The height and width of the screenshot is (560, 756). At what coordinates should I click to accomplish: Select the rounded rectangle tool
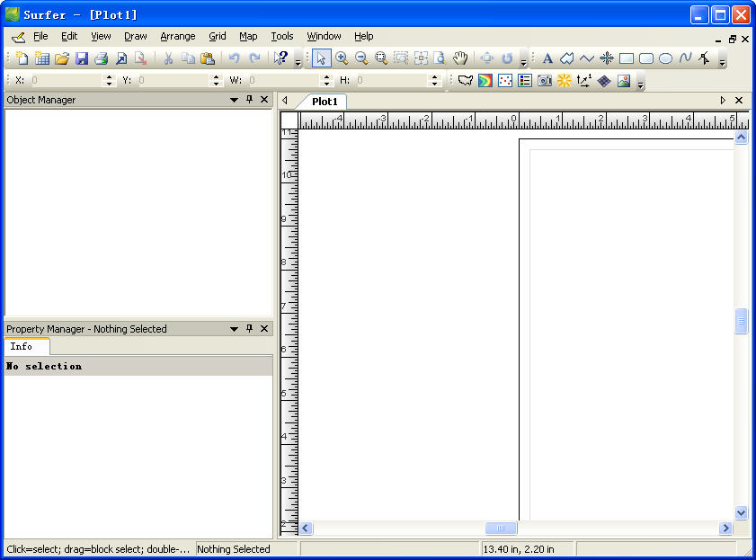pos(646,58)
